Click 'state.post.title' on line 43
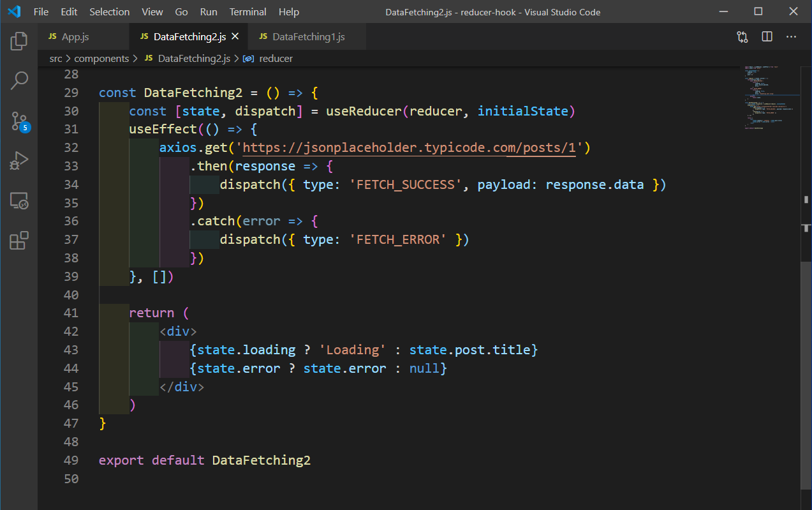This screenshot has width=812, height=510. [470, 350]
